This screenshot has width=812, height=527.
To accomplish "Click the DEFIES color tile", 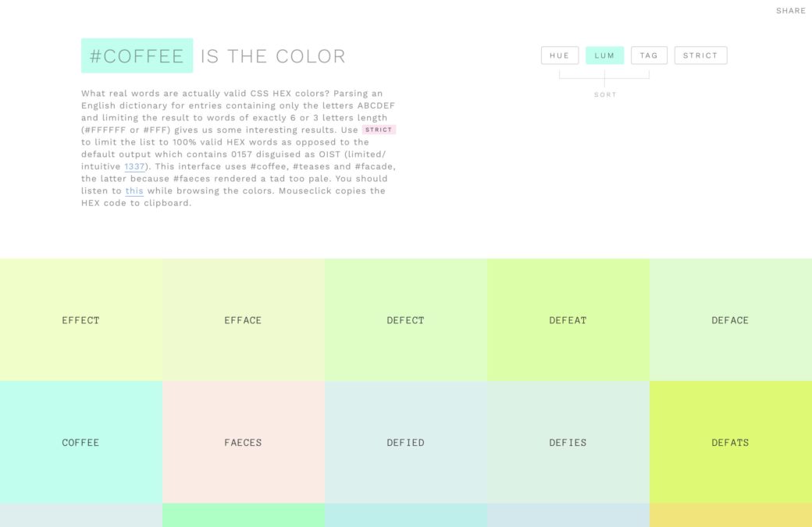I will point(568,442).
